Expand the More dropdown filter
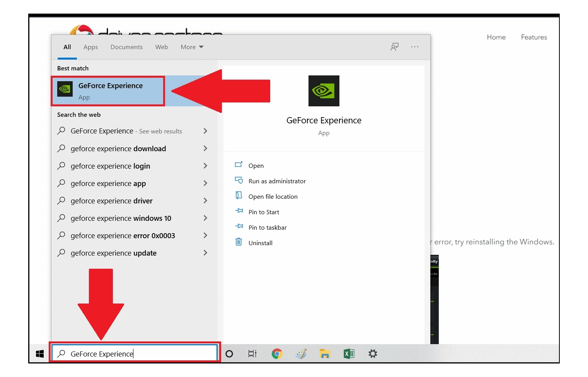This screenshot has height=377, width=588. (192, 47)
